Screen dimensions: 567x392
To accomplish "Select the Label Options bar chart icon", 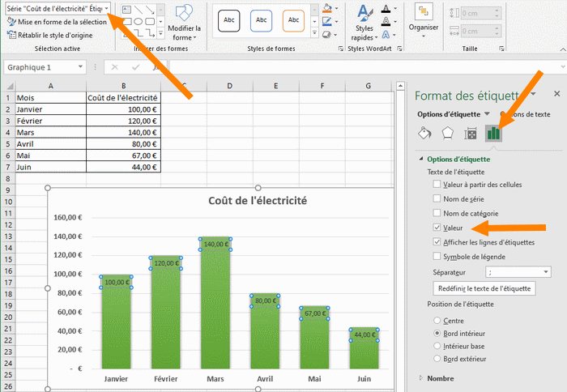I will click(493, 134).
